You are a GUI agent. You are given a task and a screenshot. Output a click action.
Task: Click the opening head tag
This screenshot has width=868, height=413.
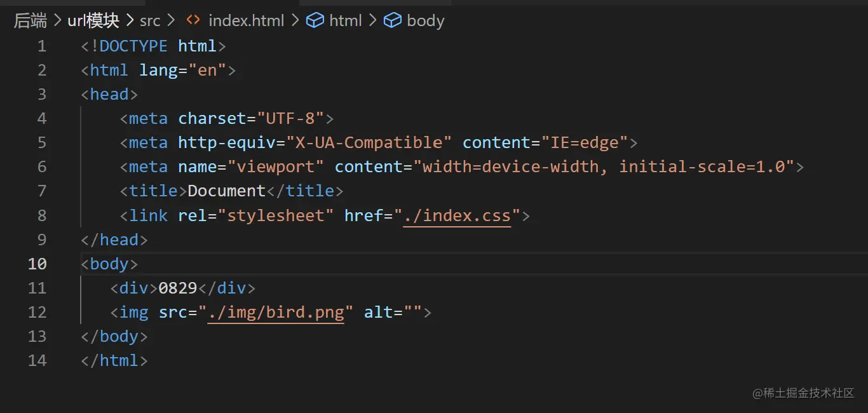(x=109, y=95)
